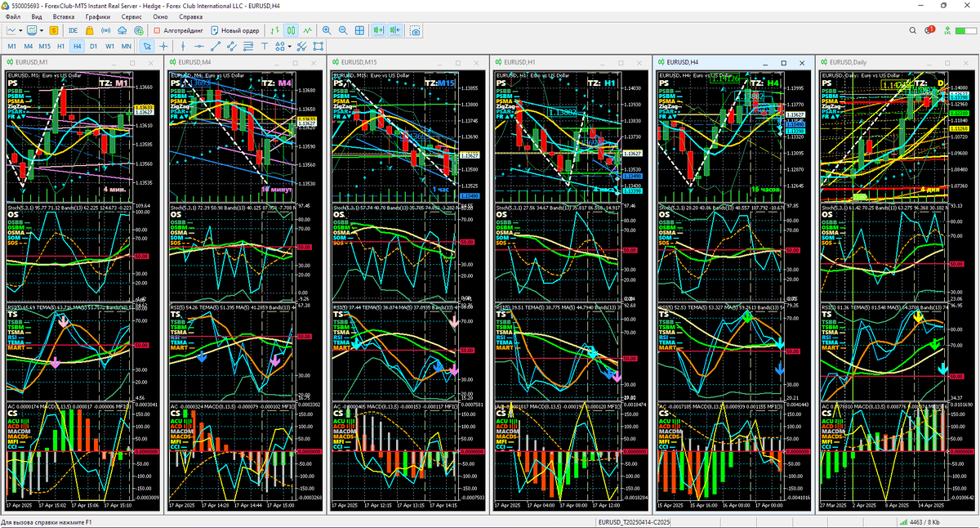Activate the EURUSD,Daily chart window title
Image resolution: width=980 pixels, height=528 pixels.
pyautogui.click(x=848, y=62)
